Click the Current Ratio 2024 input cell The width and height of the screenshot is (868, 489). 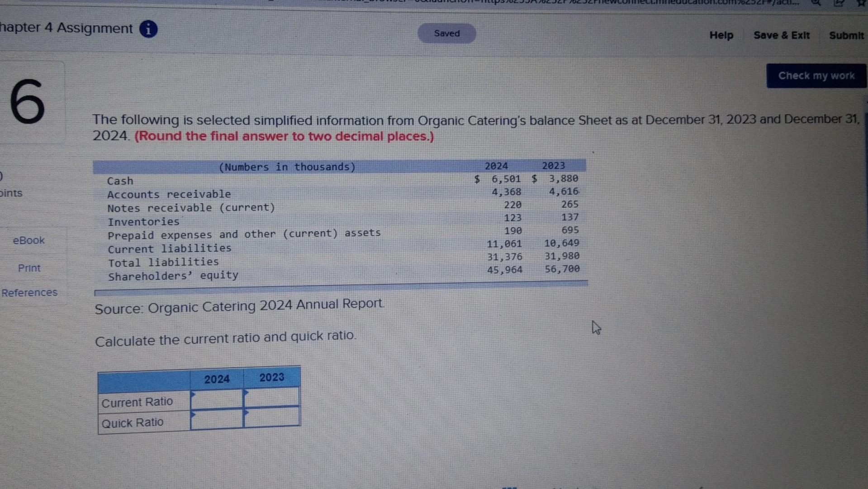tap(216, 400)
